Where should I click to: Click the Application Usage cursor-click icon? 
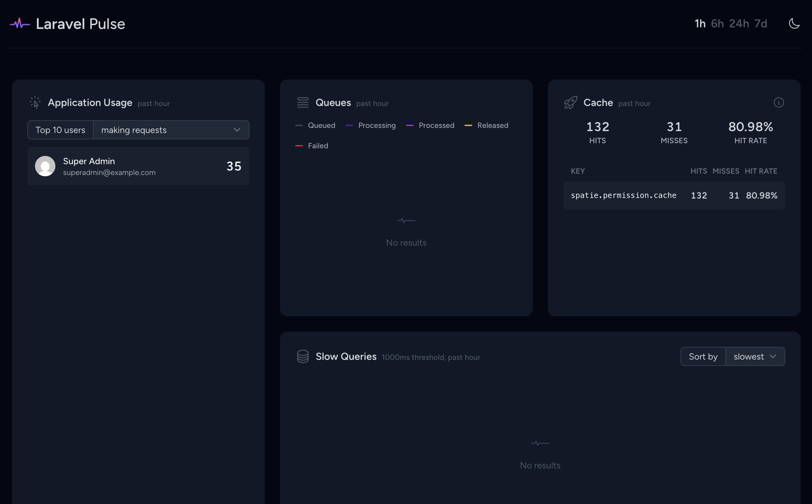[35, 102]
